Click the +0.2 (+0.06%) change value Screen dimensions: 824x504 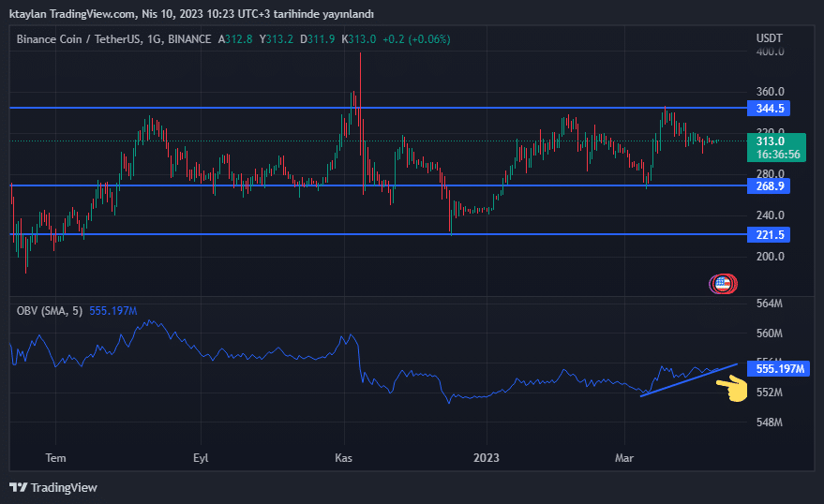pyautogui.click(x=416, y=39)
